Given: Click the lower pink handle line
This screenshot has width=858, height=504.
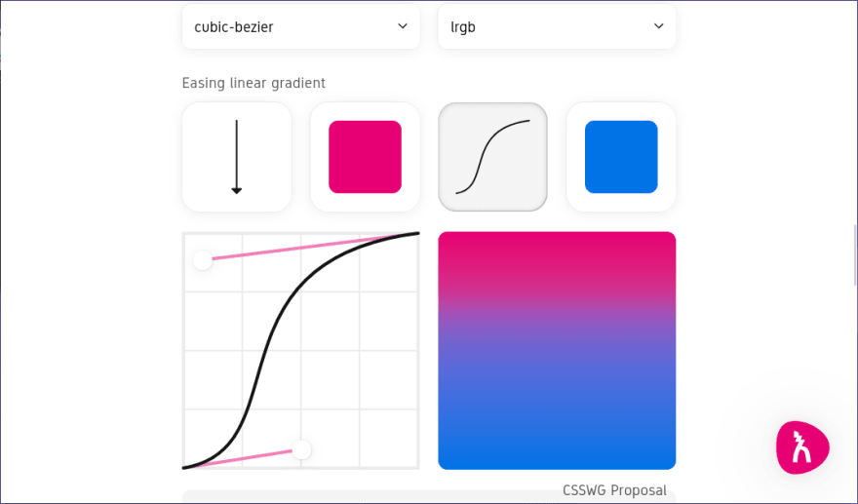Looking at the screenshot, I should (244, 459).
